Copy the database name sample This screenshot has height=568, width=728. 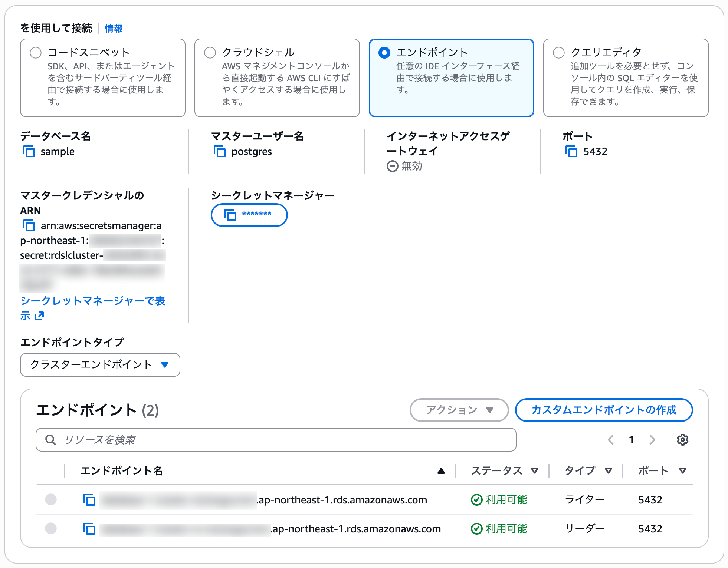coord(29,151)
